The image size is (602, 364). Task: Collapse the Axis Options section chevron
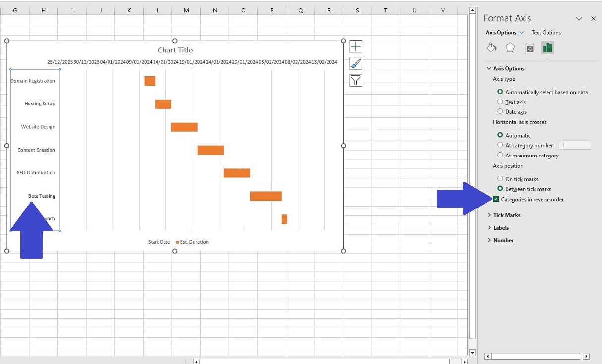[490, 68]
